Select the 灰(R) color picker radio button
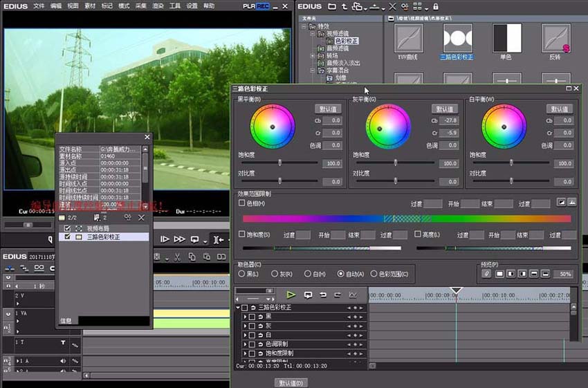Screen dimensions: 588x388 [x=275, y=274]
